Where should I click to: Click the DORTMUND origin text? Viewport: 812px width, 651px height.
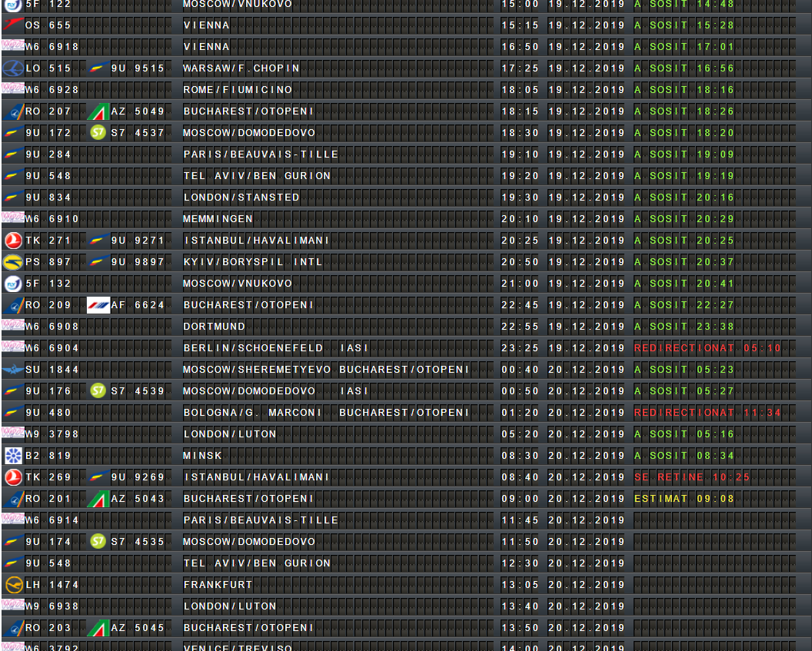[214, 327]
